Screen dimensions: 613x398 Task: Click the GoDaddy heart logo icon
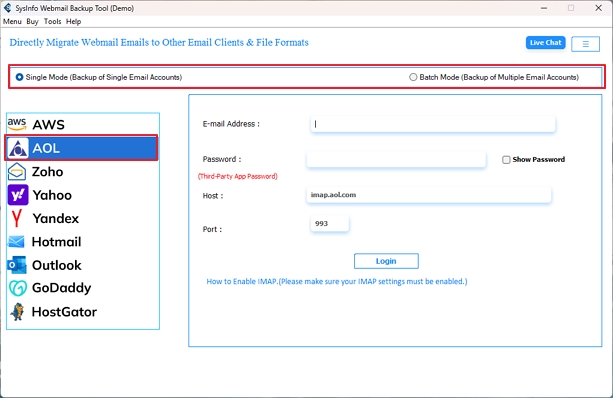tap(18, 288)
